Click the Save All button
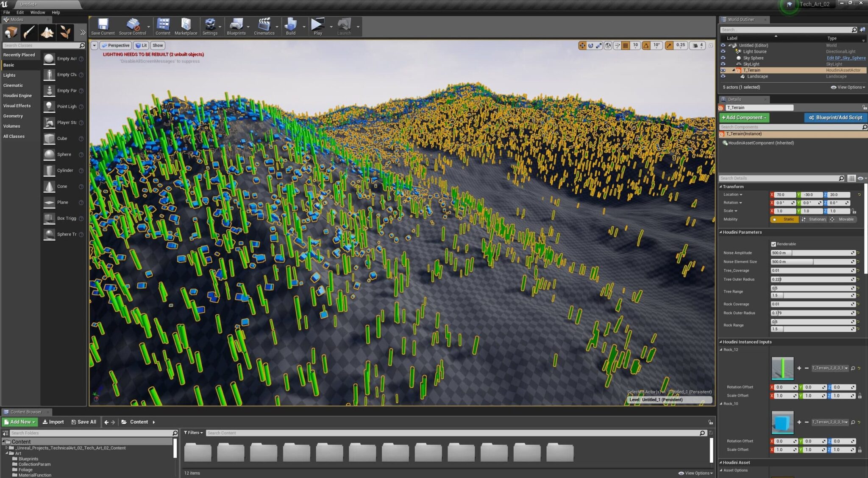This screenshot has height=478, width=868. click(84, 422)
